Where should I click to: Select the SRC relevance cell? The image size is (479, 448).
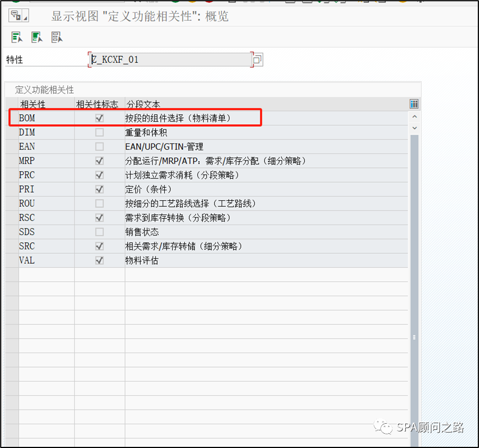[46, 246]
